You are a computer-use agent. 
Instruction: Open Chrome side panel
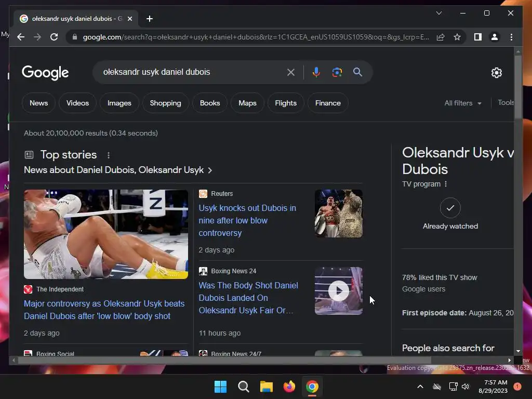pyautogui.click(x=478, y=37)
